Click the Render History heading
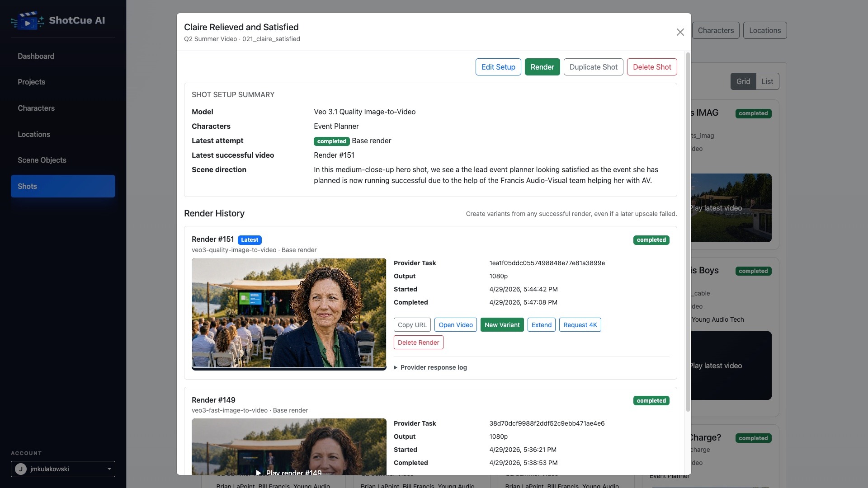868x488 pixels. tap(214, 213)
